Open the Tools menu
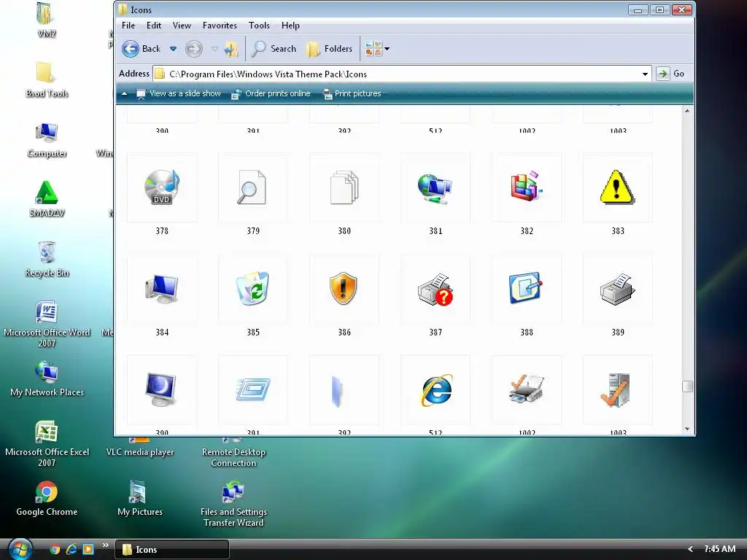Screen dimensions: 747x560 pos(259,26)
